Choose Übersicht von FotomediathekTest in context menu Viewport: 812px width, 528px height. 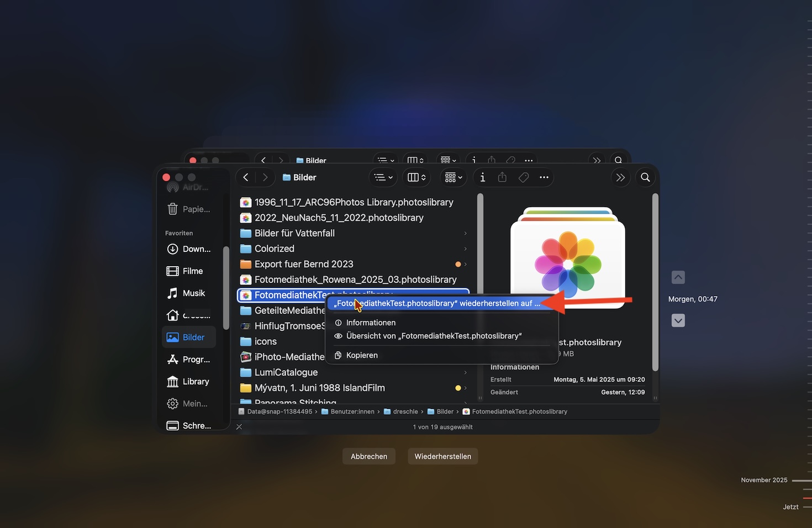[x=442, y=336]
